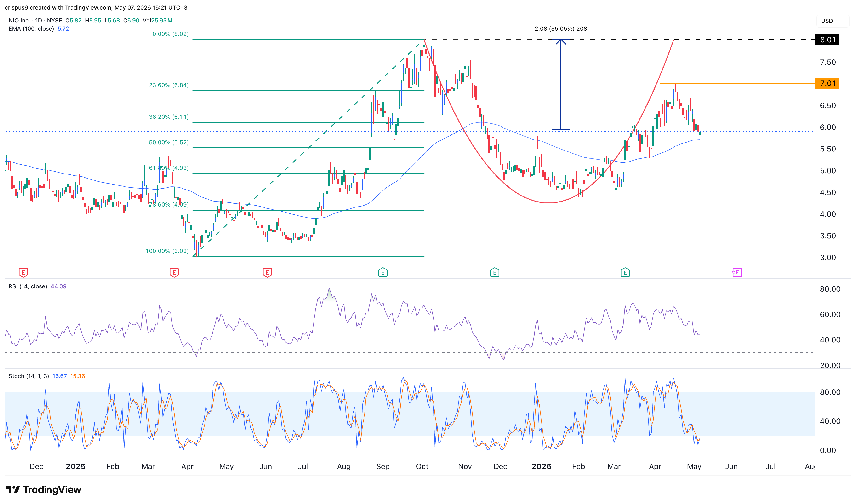The width and height of the screenshot is (856, 504).
Task: Click the 3.00 price axis label
Action: point(828,258)
